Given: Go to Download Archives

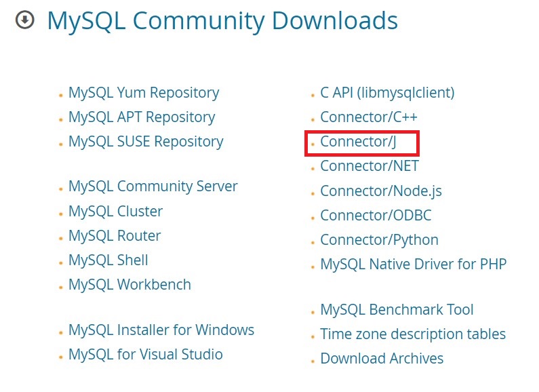Looking at the screenshot, I should coord(382,359).
